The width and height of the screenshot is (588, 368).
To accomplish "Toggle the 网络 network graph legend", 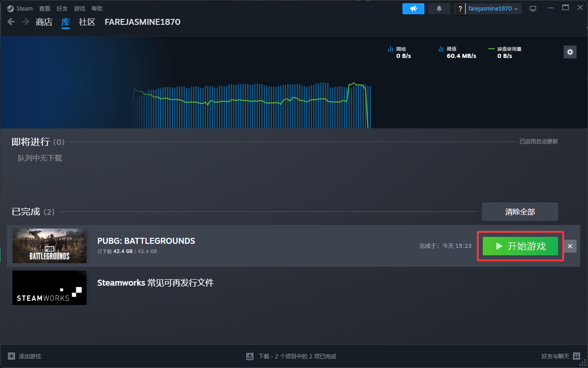I will pos(398,49).
